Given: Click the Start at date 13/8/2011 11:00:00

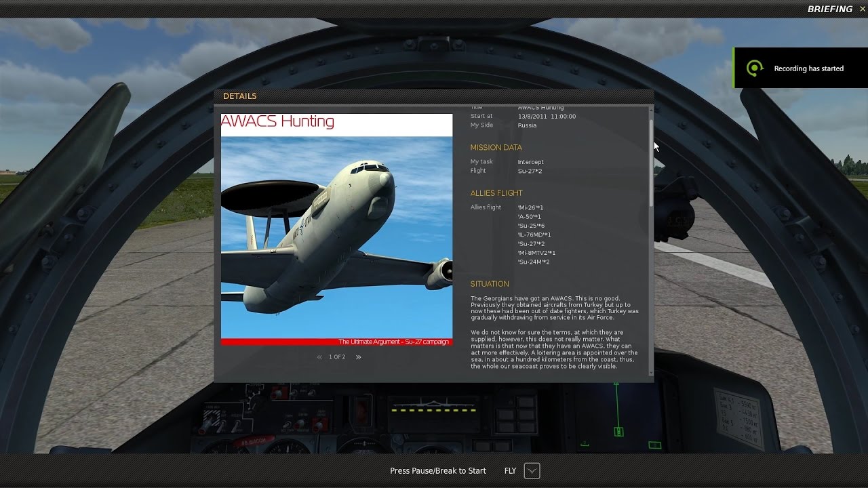Looking at the screenshot, I should tap(547, 117).
